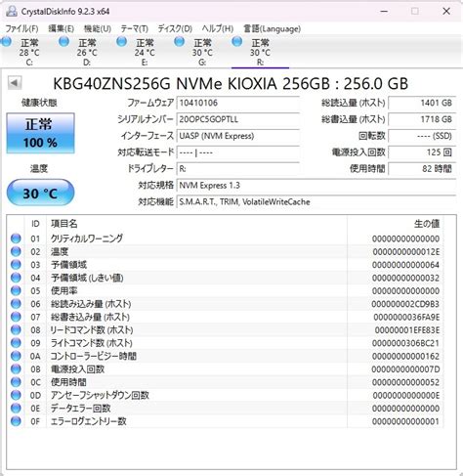Click the 正常 100 % health status button
Screen dimensions: 463x476
[x=40, y=133]
